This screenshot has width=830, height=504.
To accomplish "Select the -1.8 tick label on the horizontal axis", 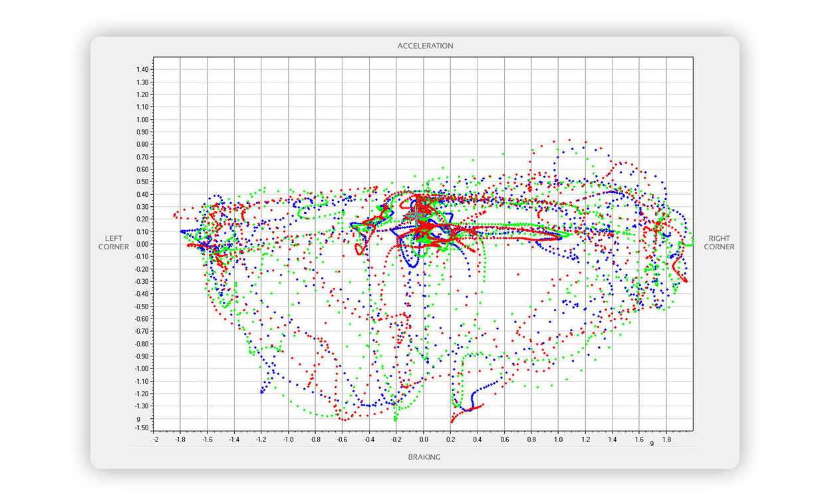I will [x=180, y=440].
